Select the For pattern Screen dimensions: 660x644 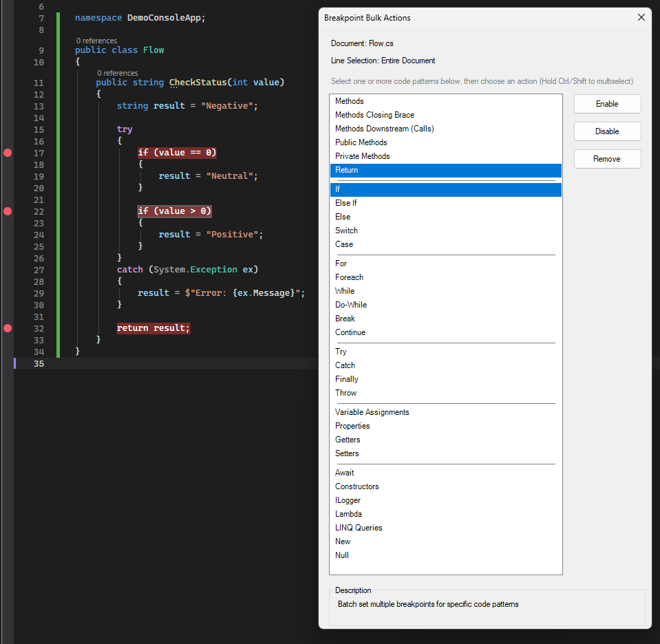446,264
